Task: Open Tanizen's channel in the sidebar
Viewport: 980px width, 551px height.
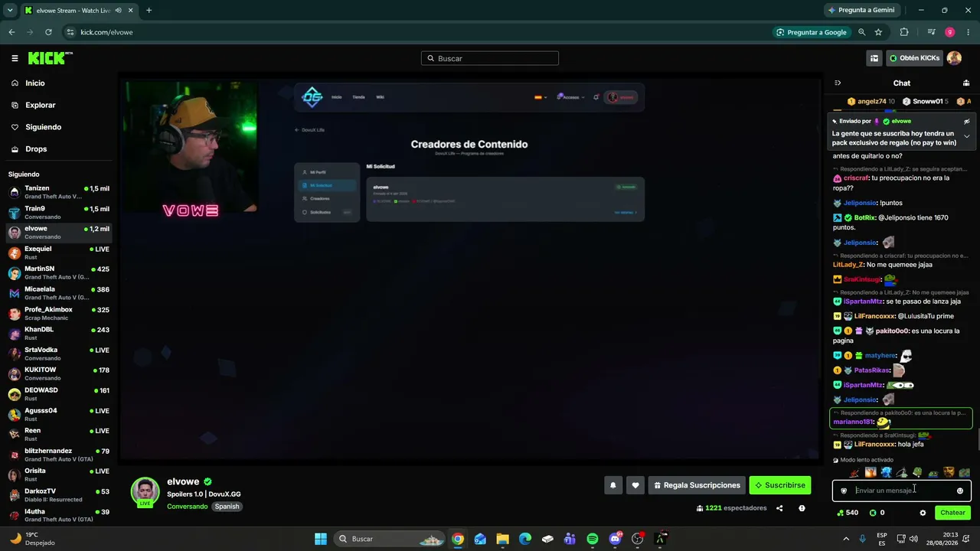Action: click(x=59, y=192)
